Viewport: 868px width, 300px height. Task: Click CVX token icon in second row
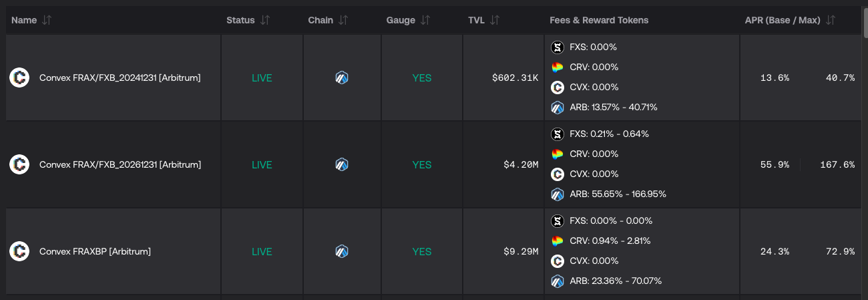click(558, 174)
